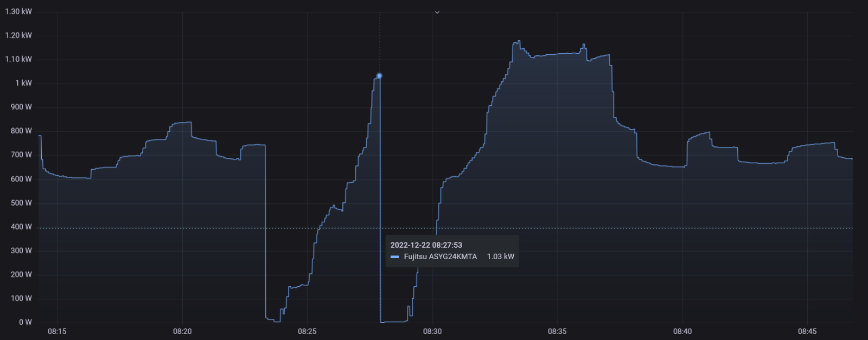Click the 800 W y-axis label

click(x=21, y=131)
